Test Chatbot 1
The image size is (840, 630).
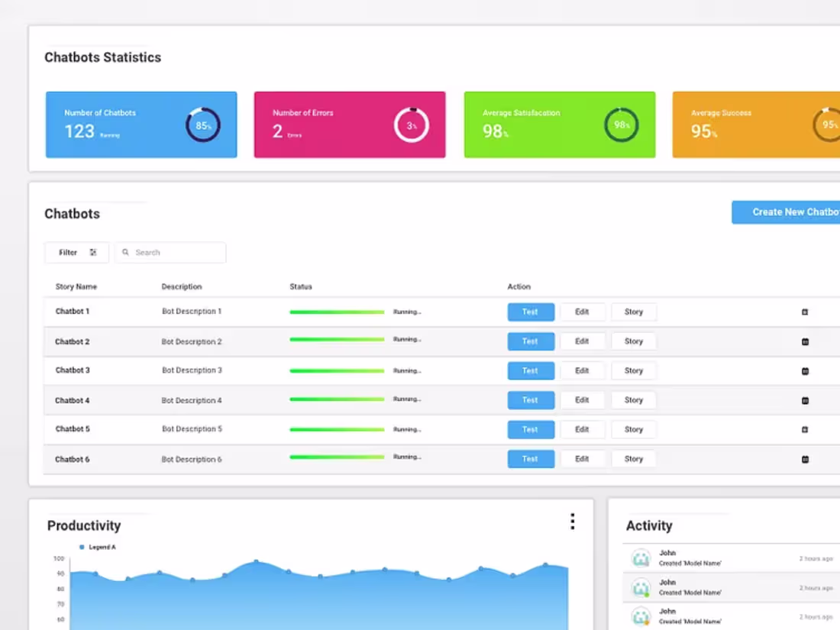pyautogui.click(x=531, y=312)
